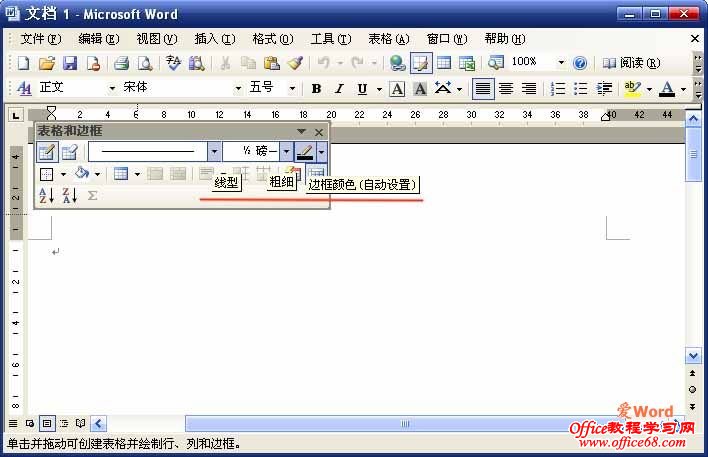Screen dimensions: 708x457
Task: Toggle Bold formatting
Action: coord(316,89)
